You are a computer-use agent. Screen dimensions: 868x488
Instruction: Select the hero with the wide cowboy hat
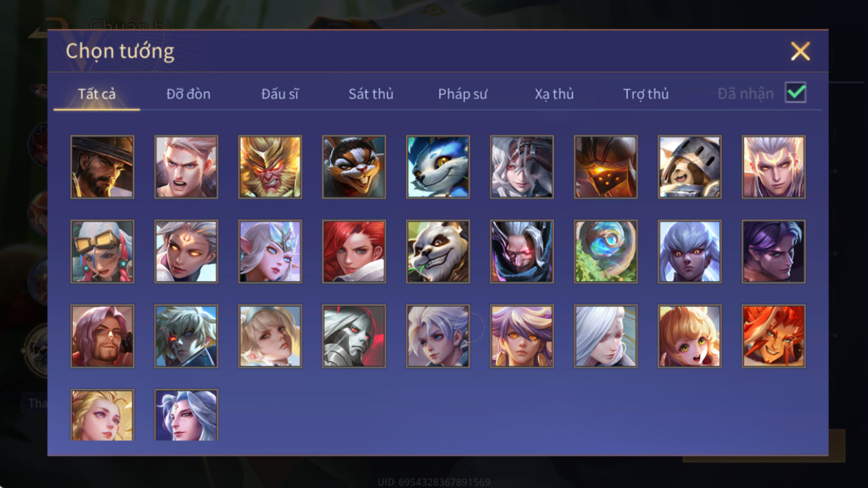point(102,167)
